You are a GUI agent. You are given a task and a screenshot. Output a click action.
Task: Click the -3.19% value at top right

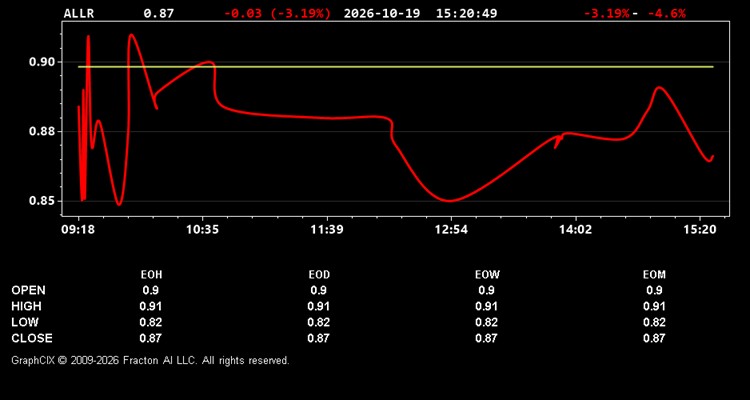point(606,13)
